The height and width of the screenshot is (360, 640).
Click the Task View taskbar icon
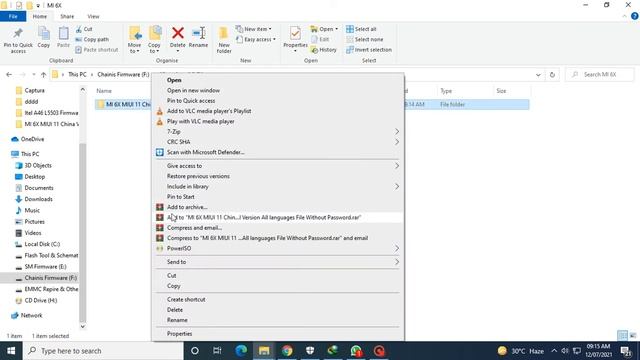tap(217, 351)
